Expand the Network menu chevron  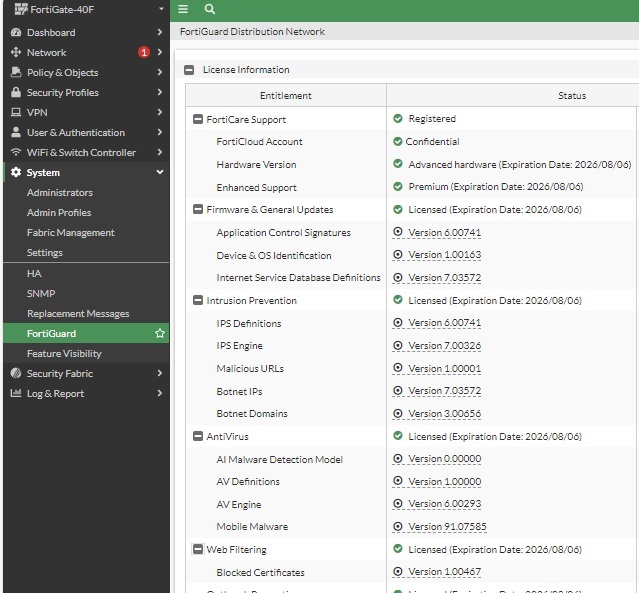(x=160, y=52)
